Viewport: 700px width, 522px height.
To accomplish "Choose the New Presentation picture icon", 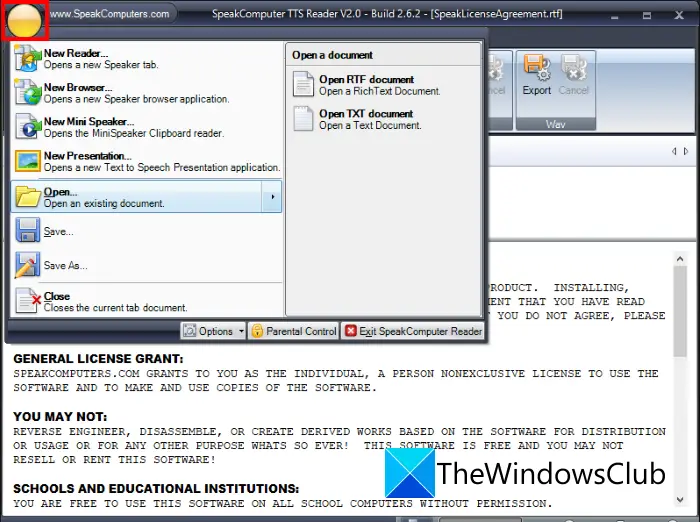I will (28, 161).
